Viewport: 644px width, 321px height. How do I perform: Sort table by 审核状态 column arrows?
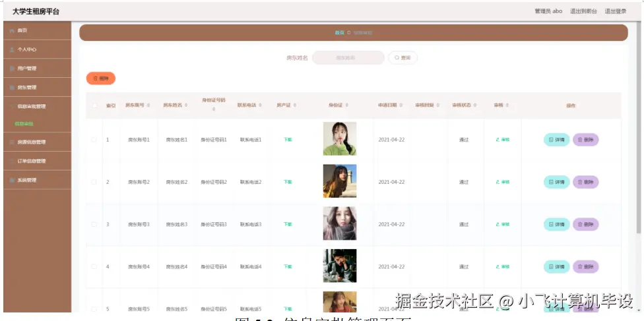[x=475, y=105]
